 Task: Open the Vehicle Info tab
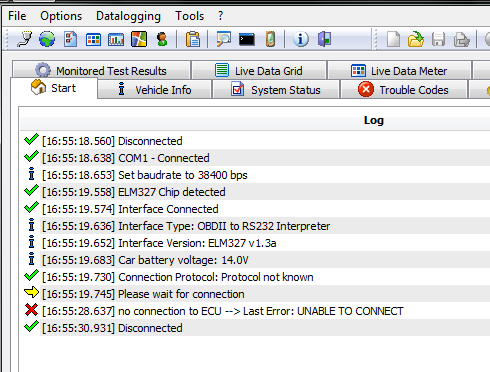coord(155,89)
